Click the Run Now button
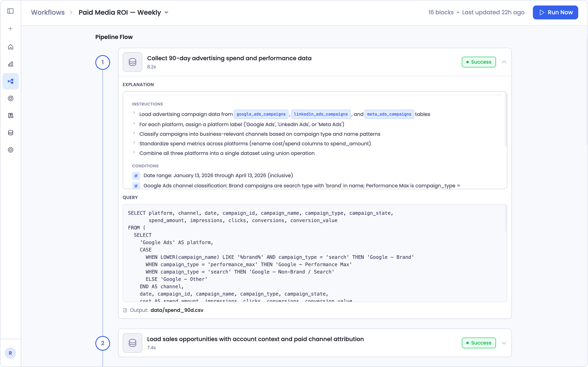The width and height of the screenshot is (588, 367). click(556, 12)
